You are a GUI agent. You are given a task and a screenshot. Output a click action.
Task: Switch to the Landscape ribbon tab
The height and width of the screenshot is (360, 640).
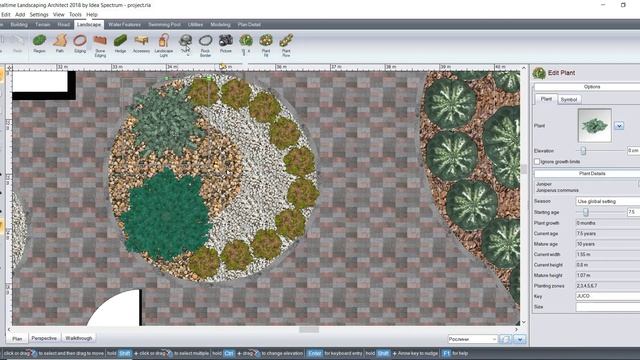89,24
